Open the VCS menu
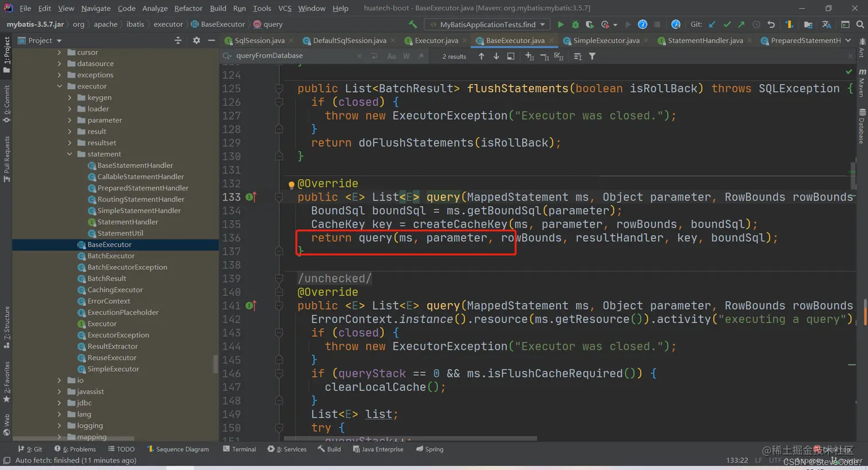The height and width of the screenshot is (470, 868). tap(285, 8)
